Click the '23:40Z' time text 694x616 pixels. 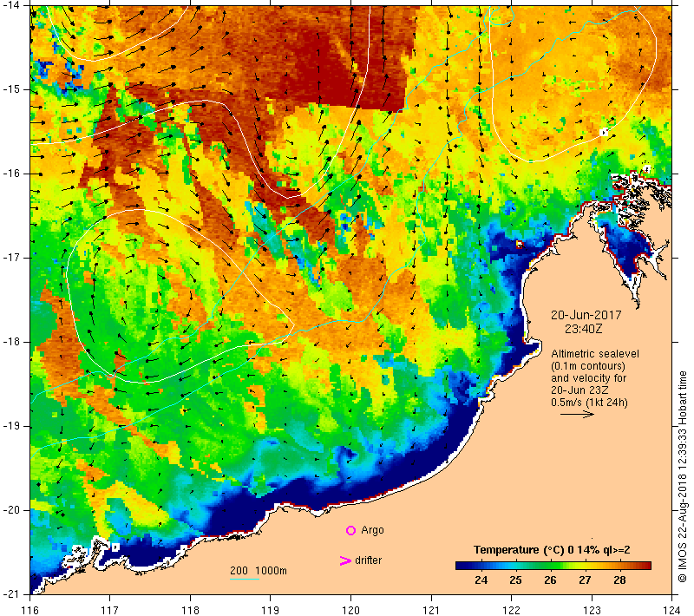click(583, 329)
